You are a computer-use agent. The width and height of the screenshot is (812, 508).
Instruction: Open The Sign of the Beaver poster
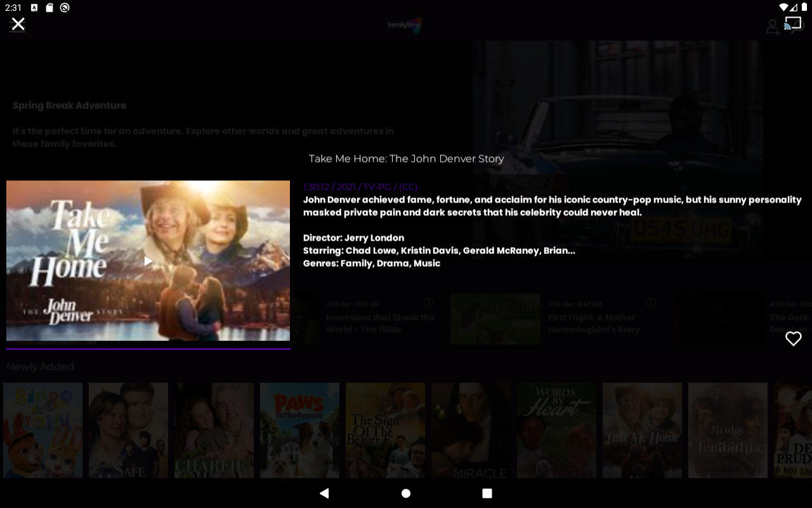385,430
